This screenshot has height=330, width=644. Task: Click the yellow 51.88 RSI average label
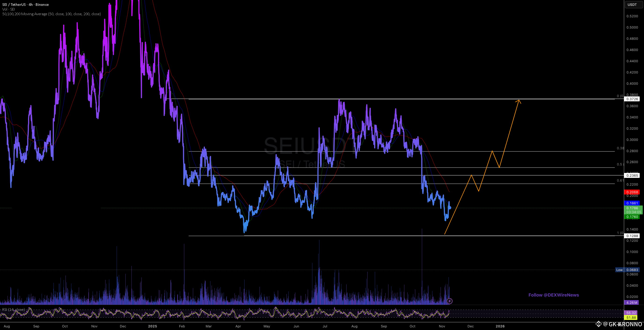(631, 318)
